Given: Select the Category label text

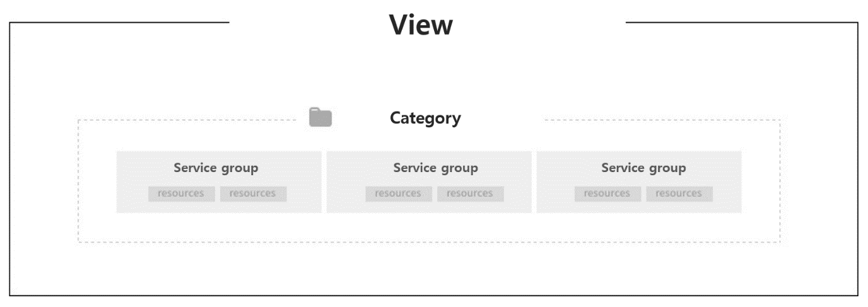Looking at the screenshot, I should click(425, 118).
